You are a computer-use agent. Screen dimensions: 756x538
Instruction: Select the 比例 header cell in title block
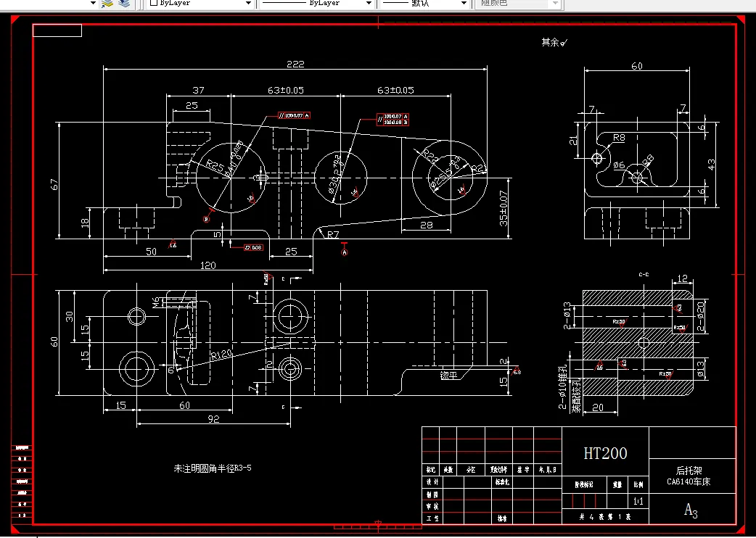coord(638,484)
